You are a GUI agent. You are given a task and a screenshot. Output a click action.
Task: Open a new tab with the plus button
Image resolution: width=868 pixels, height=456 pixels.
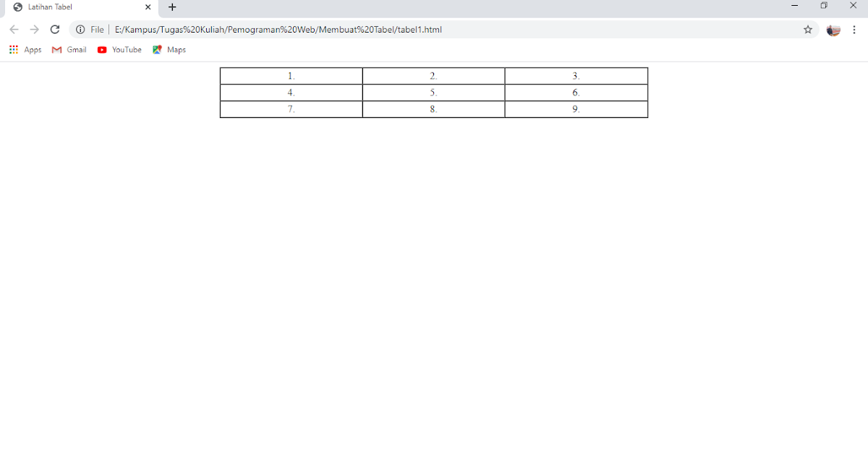(172, 7)
